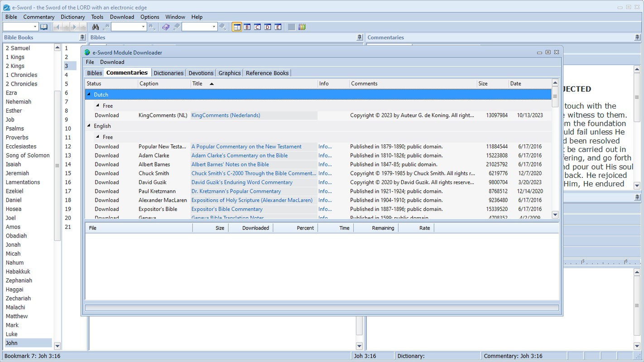
Task: Pin the Bibles panel
Action: point(359,38)
